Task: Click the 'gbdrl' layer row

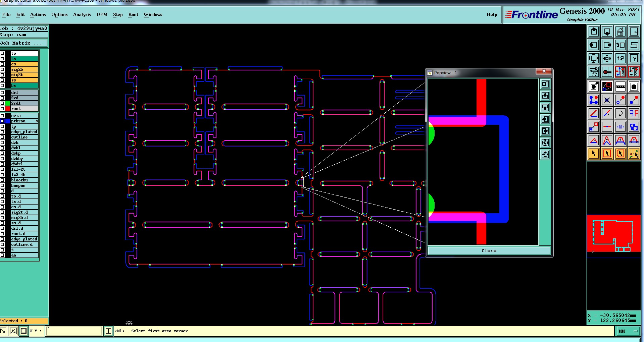Action: [24, 164]
